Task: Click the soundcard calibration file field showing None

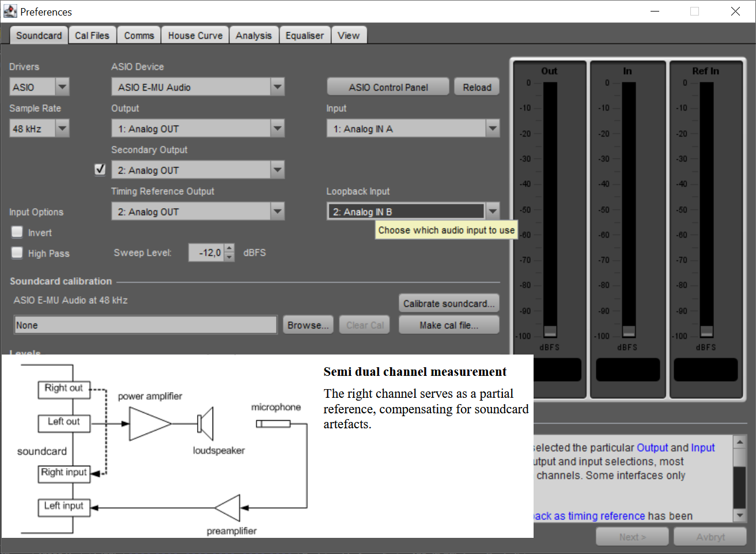Action: pos(146,325)
